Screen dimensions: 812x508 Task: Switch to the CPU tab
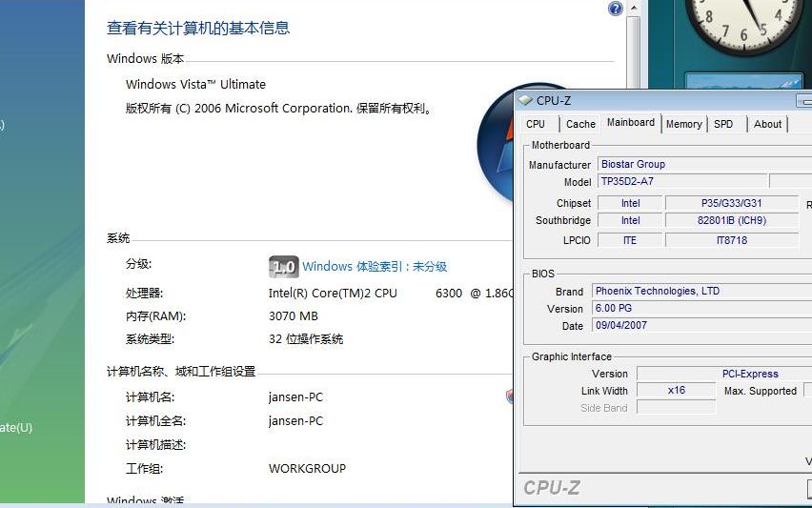(x=536, y=124)
